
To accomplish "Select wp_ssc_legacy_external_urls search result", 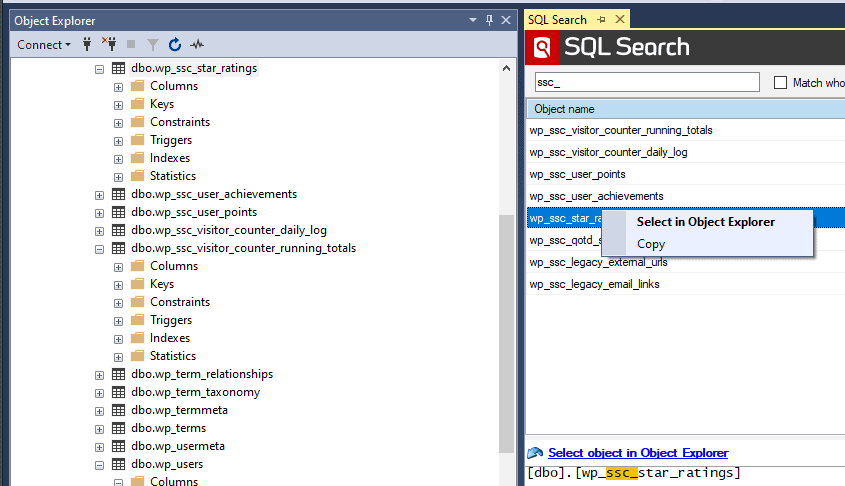I will coord(598,262).
